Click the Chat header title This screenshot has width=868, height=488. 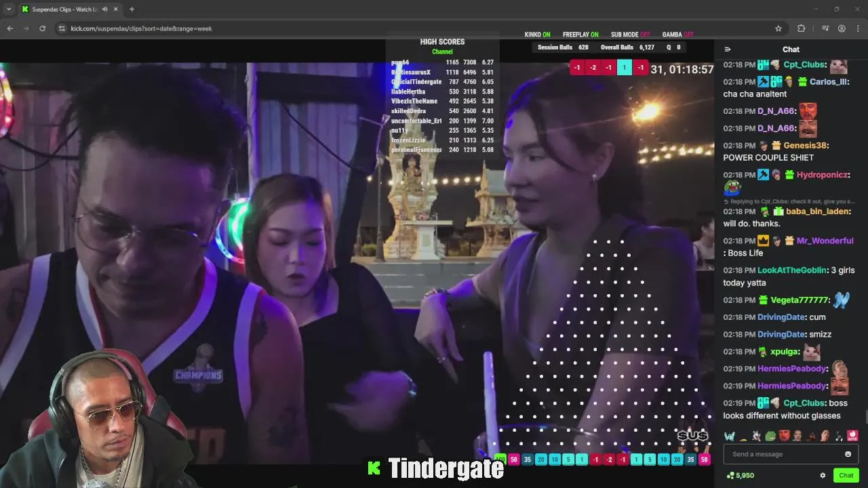(791, 49)
